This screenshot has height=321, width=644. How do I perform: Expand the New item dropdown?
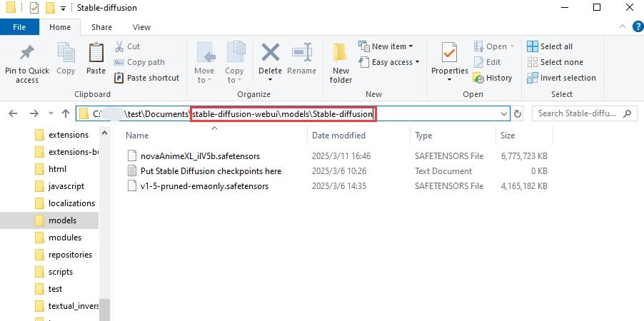(388, 46)
